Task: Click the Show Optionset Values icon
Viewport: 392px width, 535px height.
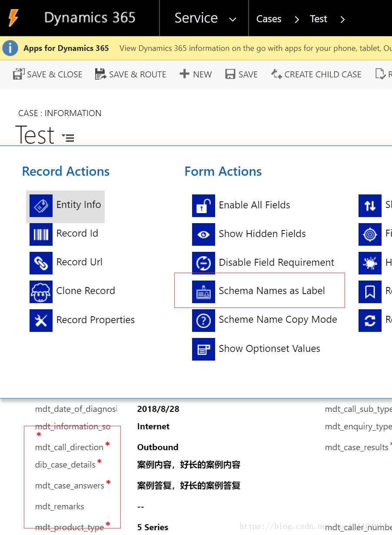Action: point(203,349)
